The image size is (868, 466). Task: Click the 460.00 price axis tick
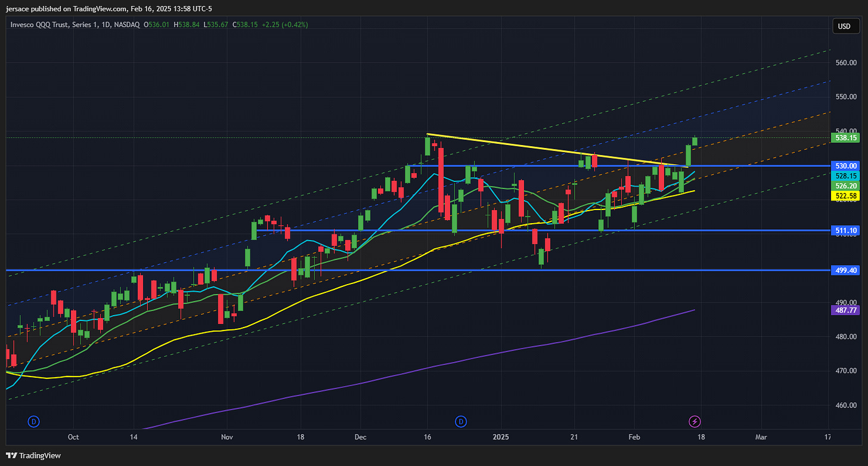(847, 406)
